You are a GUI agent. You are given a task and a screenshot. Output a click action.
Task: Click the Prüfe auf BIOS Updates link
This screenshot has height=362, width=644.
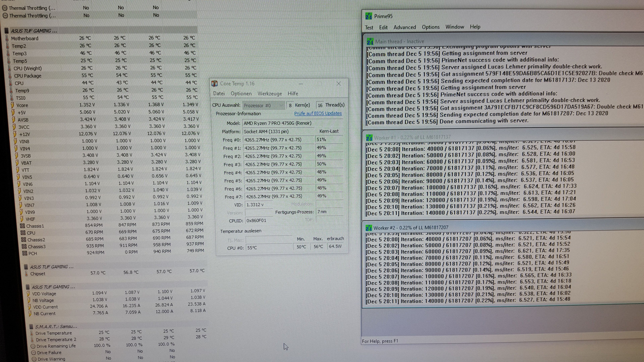pyautogui.click(x=317, y=113)
